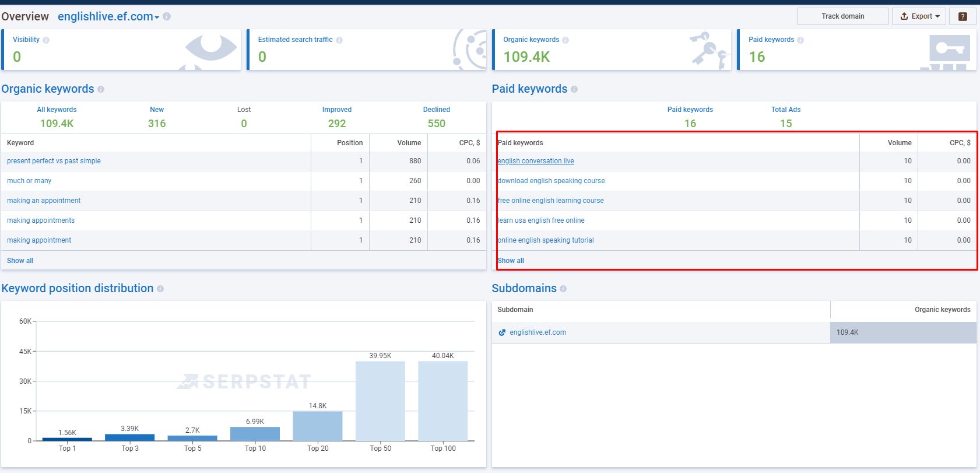The width and height of the screenshot is (980, 473).
Task: Click the info icon next to Visibility
Action: coord(46,40)
